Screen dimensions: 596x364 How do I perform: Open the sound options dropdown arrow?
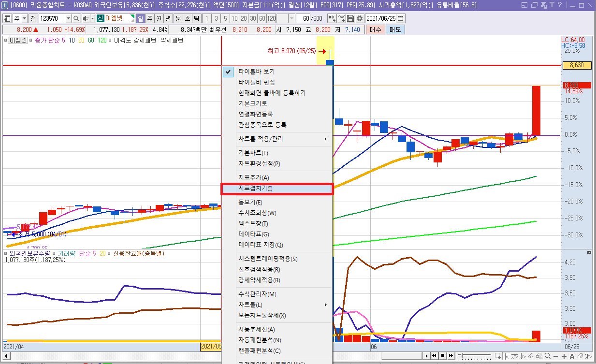point(92,18)
